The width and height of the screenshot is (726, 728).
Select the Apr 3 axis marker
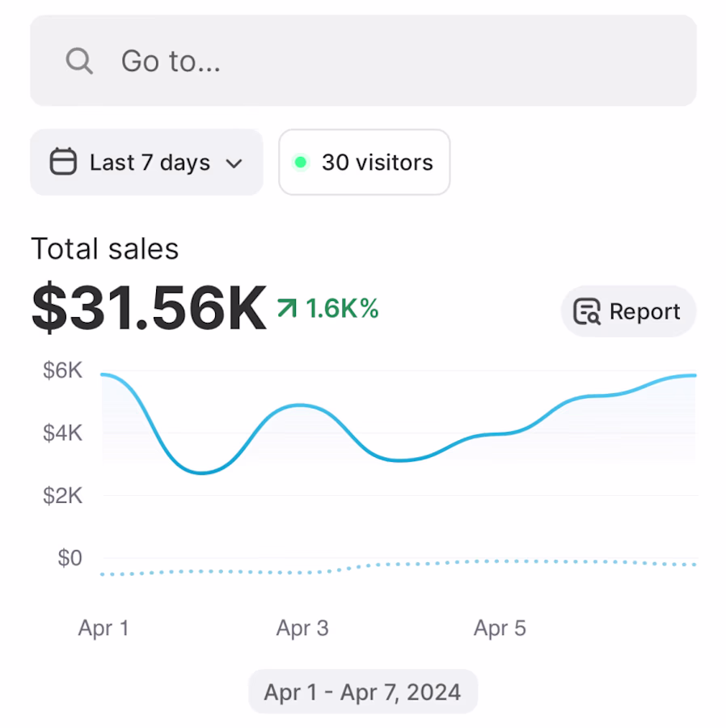(302, 629)
